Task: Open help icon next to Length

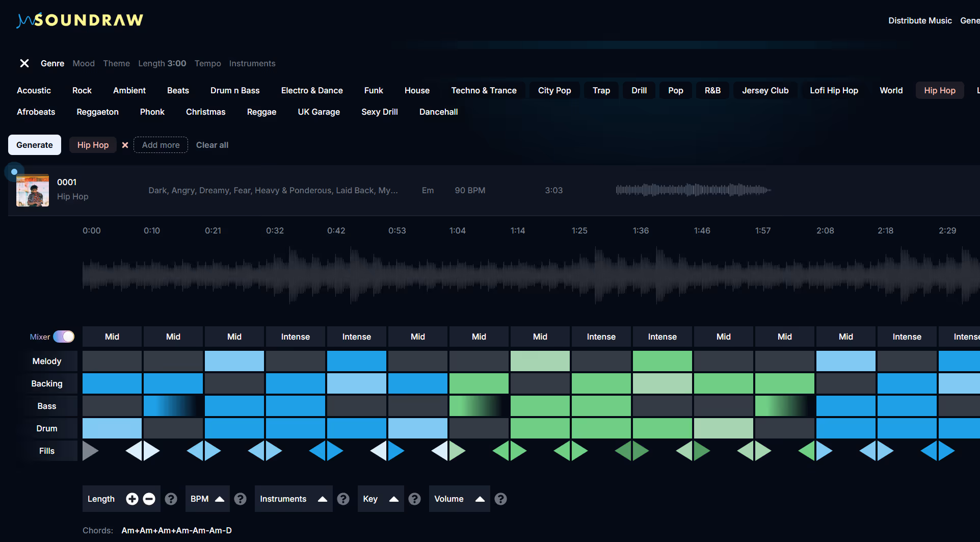Action: coord(171,499)
